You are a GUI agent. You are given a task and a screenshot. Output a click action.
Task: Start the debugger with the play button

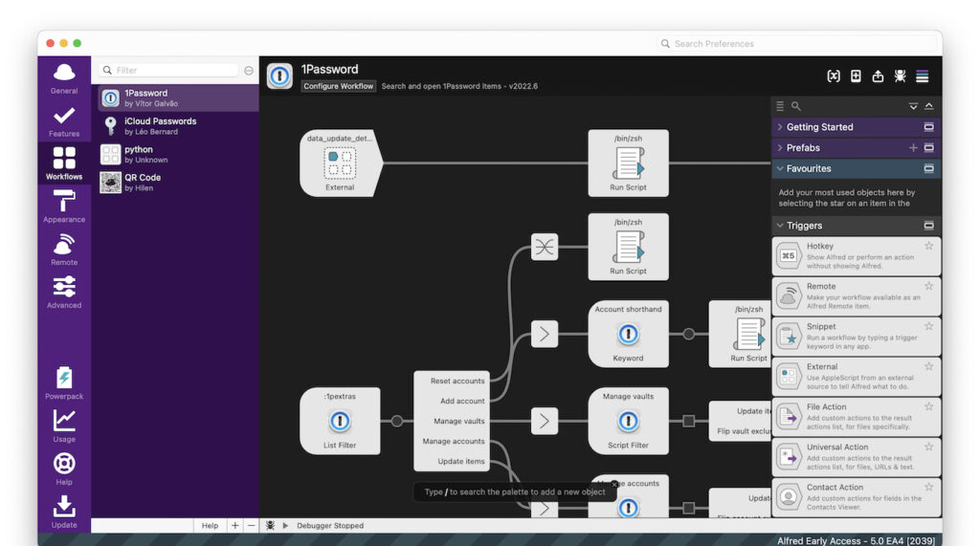285,525
